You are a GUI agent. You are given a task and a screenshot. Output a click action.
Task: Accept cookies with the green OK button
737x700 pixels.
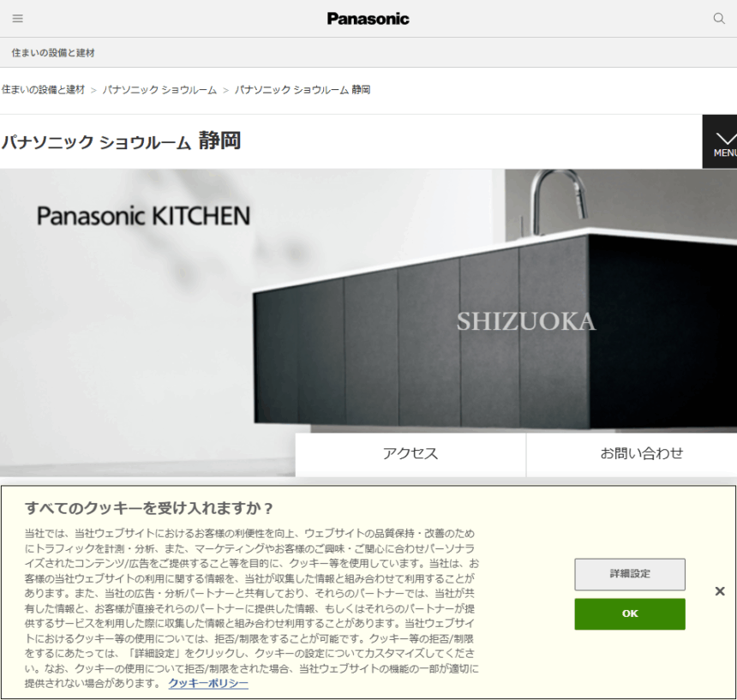click(630, 613)
